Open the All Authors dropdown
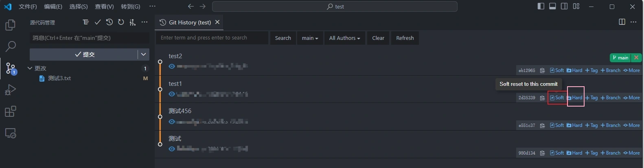The image size is (644, 168). point(344,38)
